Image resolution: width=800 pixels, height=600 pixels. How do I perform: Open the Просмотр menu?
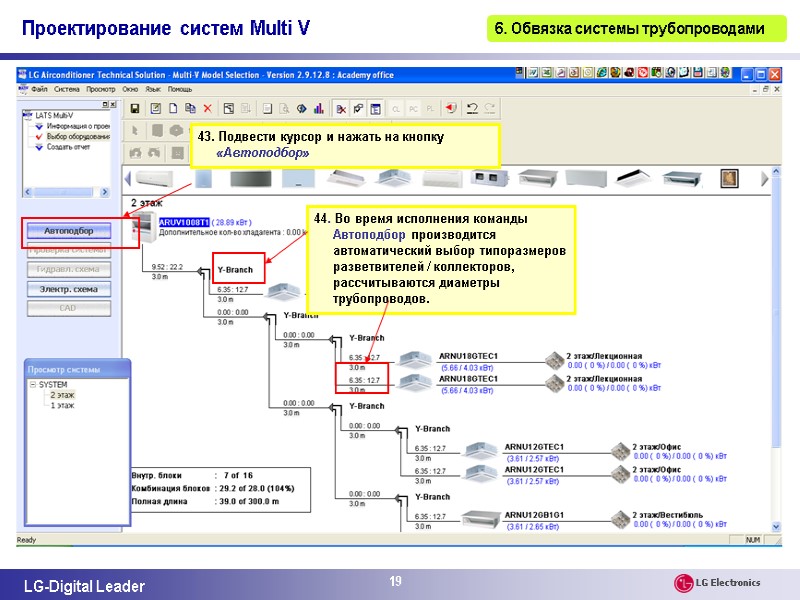[101, 89]
